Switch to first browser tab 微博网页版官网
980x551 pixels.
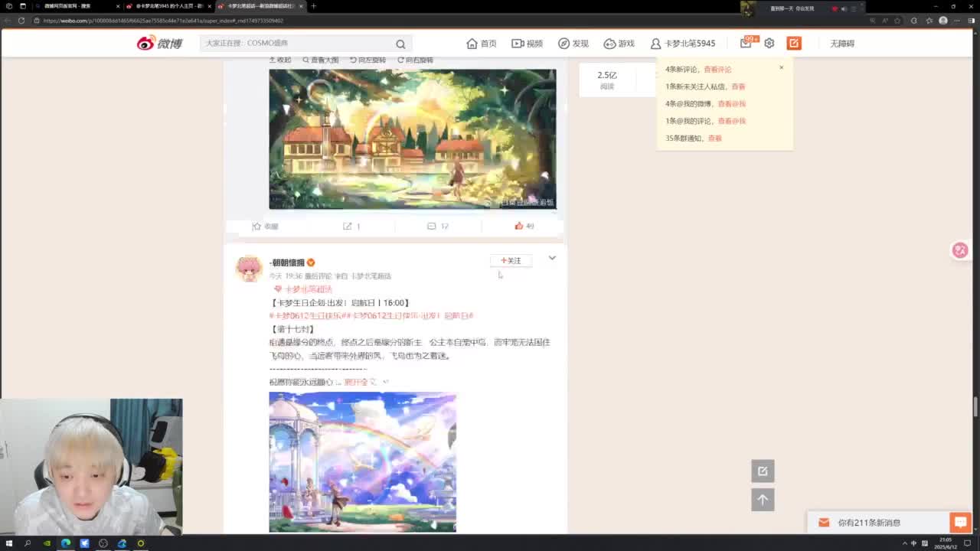(x=77, y=6)
